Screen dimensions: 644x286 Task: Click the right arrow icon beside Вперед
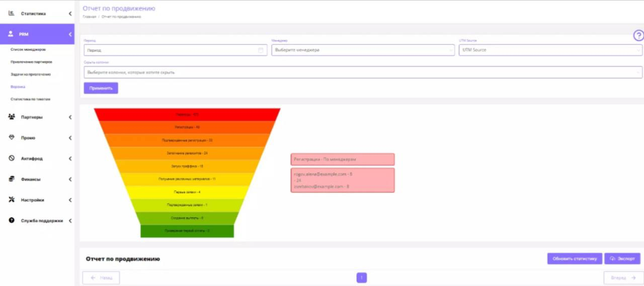[x=633, y=277]
